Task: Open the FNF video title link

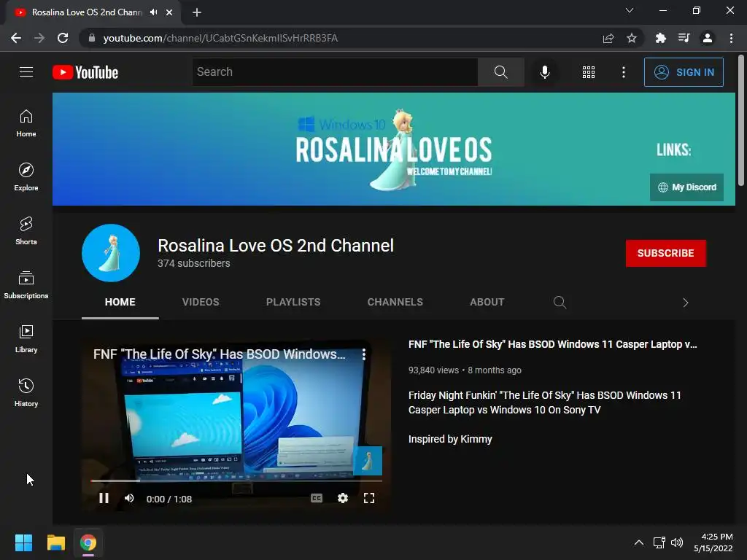Action: click(553, 344)
